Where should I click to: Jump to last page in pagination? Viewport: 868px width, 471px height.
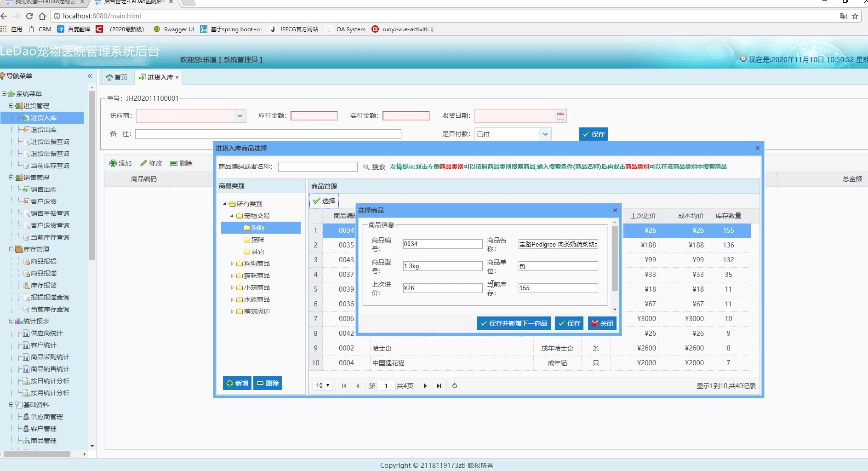(x=439, y=386)
